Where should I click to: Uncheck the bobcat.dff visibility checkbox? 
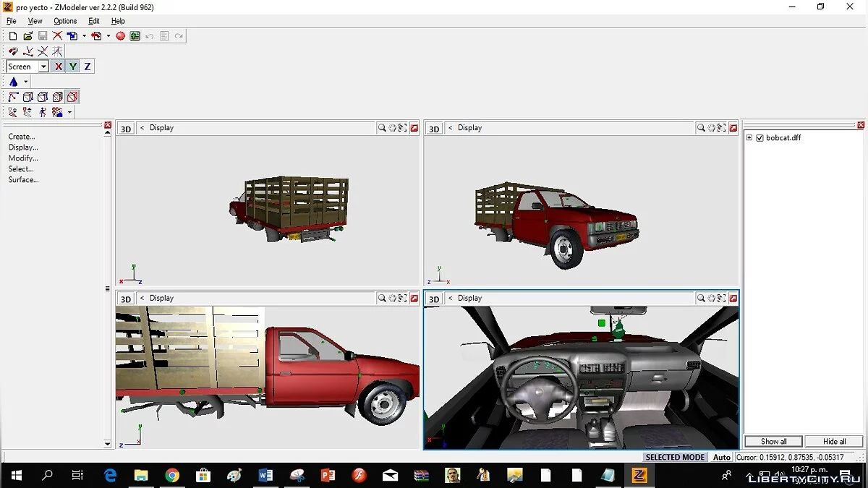coord(759,138)
